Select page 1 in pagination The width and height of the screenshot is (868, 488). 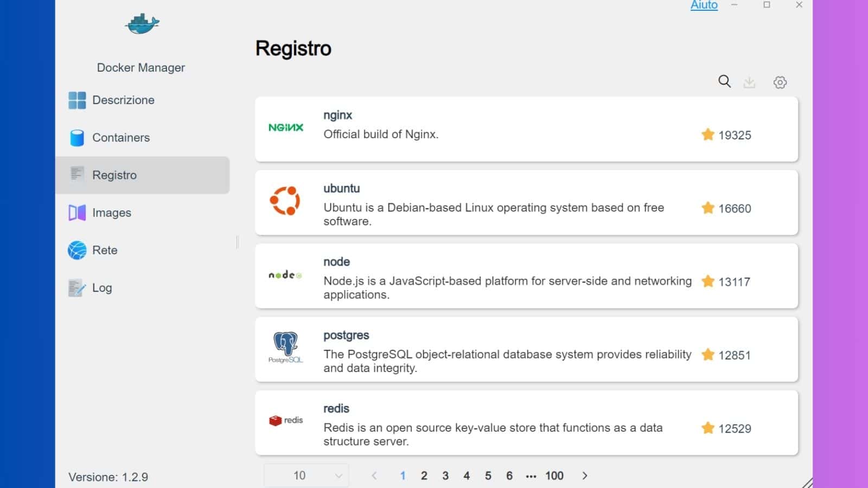coord(403,476)
